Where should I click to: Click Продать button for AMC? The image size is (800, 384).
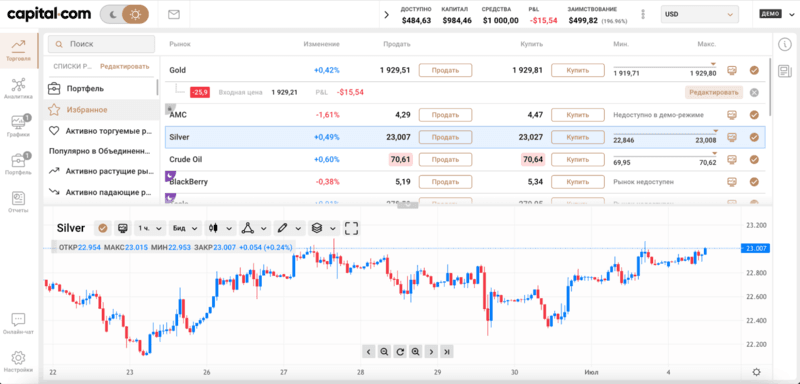[445, 115]
